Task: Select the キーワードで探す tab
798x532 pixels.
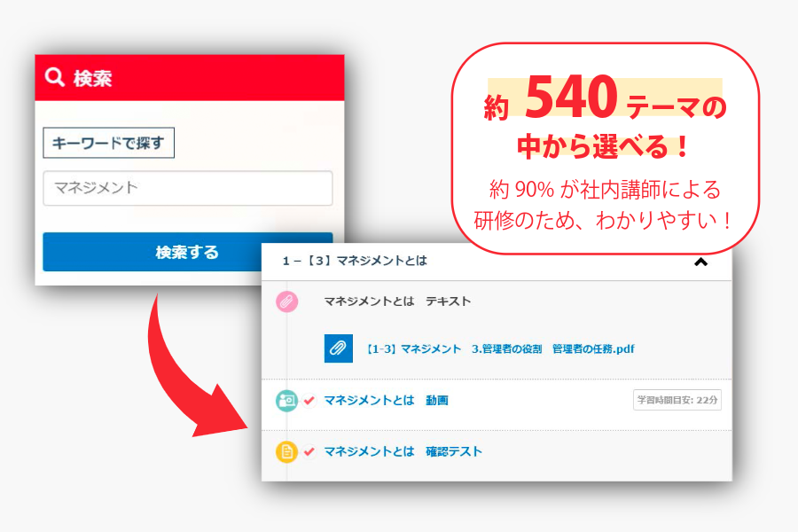Action: pos(108,143)
